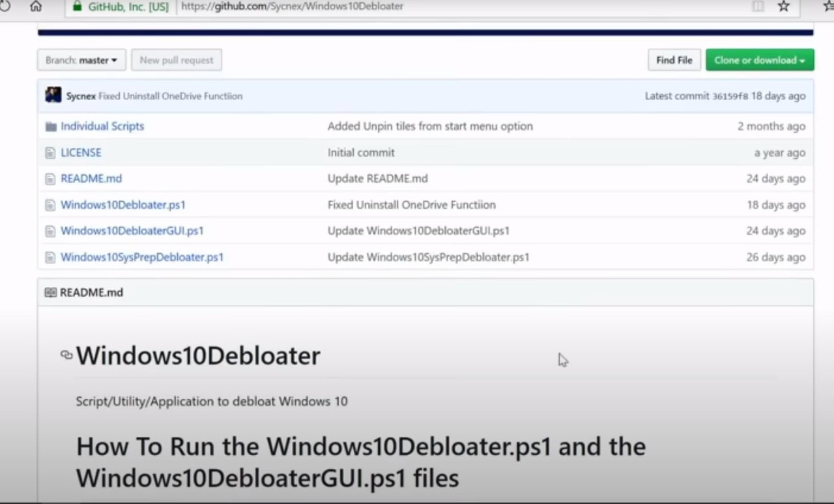Click folder icon beside Individual Scripts
Viewport: 834px width, 504px height.
tap(51, 126)
